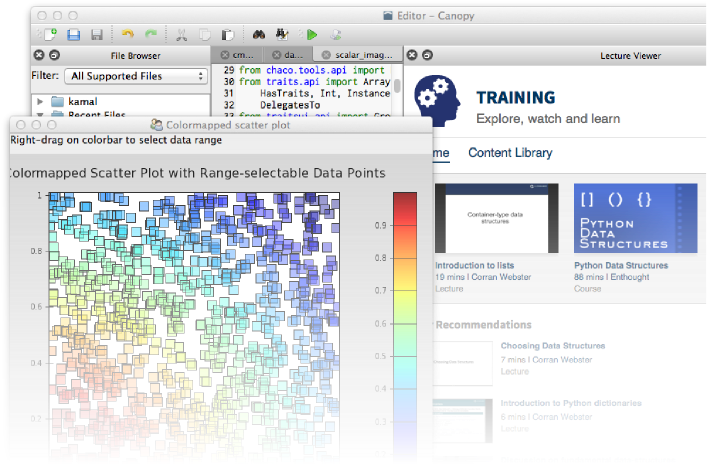This screenshot has height=464, width=707.
Task: Redo with the green arrow icon
Action: (x=151, y=34)
